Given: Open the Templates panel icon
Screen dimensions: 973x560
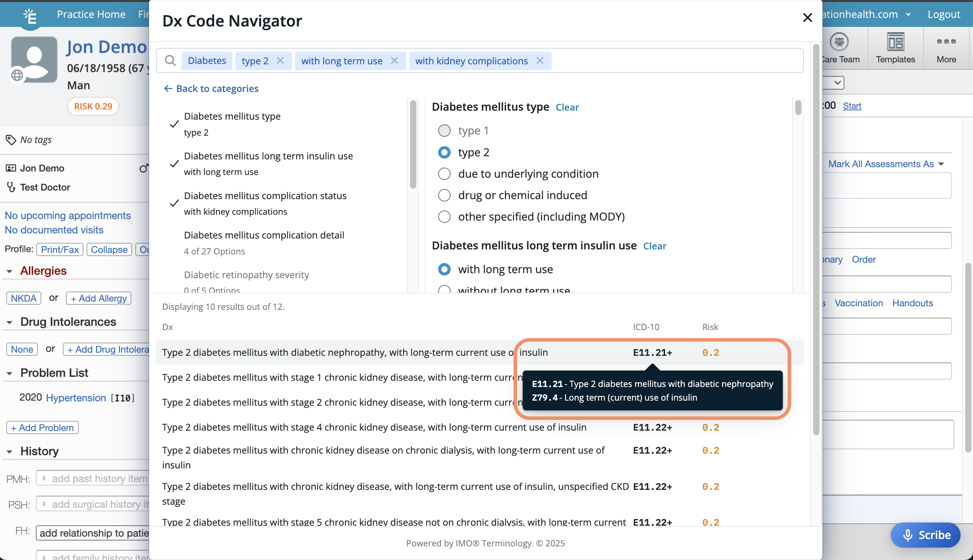Looking at the screenshot, I should (895, 42).
